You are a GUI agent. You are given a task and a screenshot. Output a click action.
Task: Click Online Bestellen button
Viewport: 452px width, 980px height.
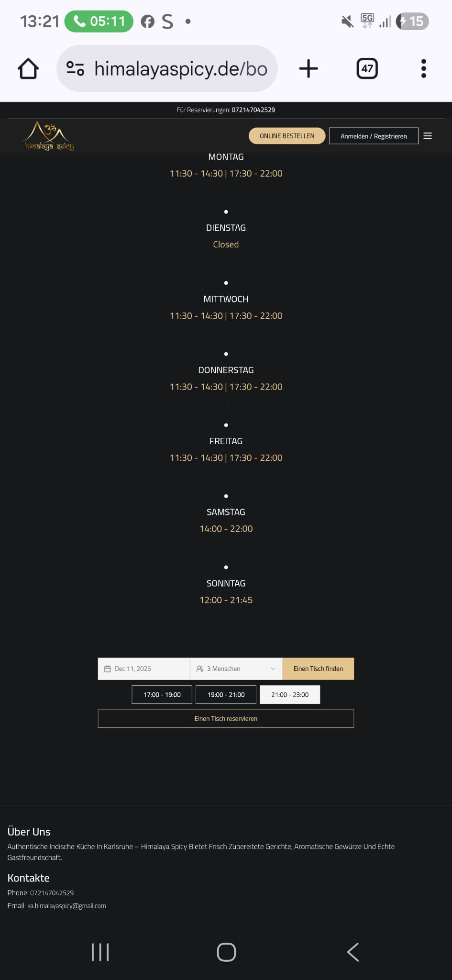(x=287, y=136)
